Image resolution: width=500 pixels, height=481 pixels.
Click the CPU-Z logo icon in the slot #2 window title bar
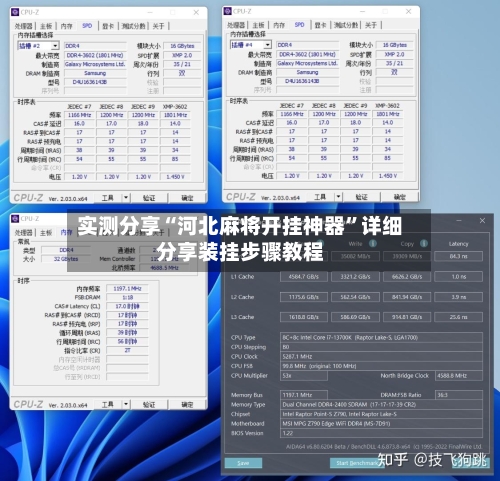pyautogui.click(x=15, y=12)
